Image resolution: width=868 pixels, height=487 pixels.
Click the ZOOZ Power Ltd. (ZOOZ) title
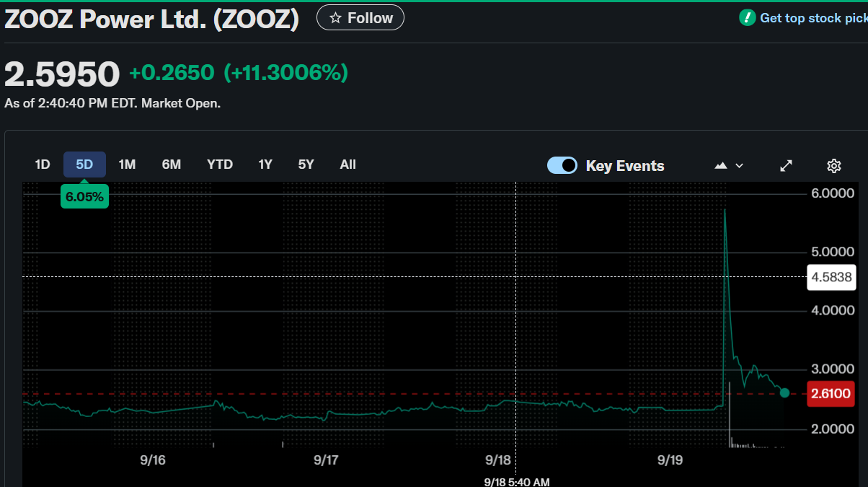[x=152, y=19]
